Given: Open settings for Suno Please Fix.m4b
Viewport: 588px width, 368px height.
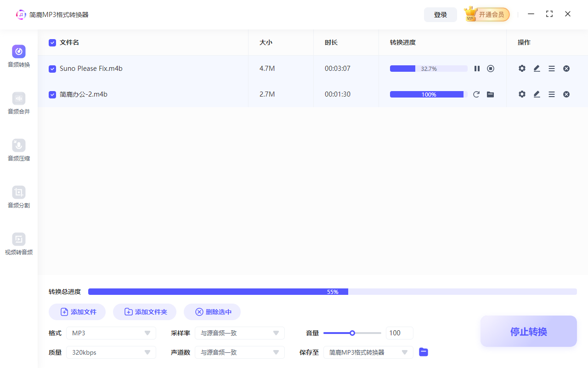Looking at the screenshot, I should coord(522,68).
